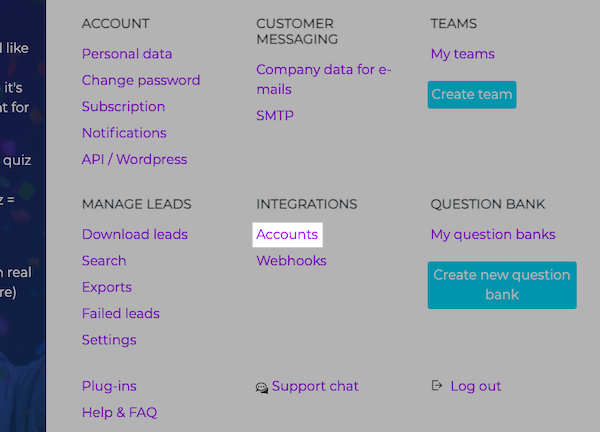600x432 pixels.
Task: View My teams page
Action: [x=462, y=54]
